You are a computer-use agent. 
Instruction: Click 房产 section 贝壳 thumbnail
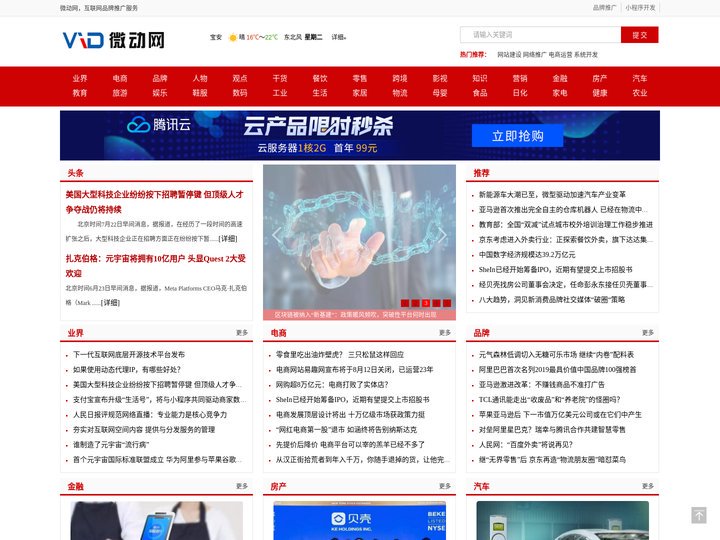360,521
